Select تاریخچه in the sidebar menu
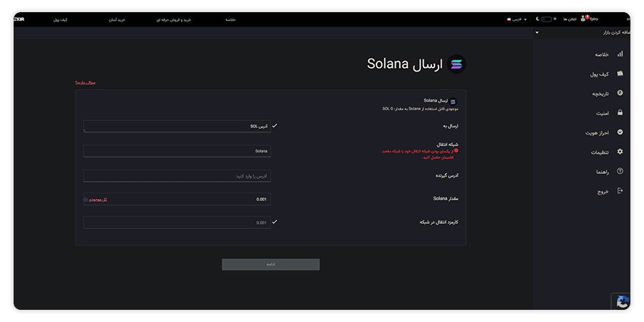The width and height of the screenshot is (644, 322). tap(600, 94)
